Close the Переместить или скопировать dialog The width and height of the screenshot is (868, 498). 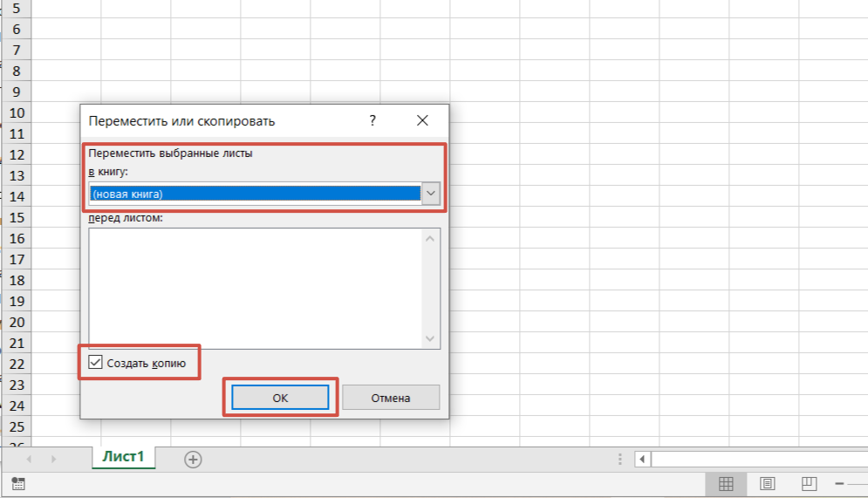422,120
